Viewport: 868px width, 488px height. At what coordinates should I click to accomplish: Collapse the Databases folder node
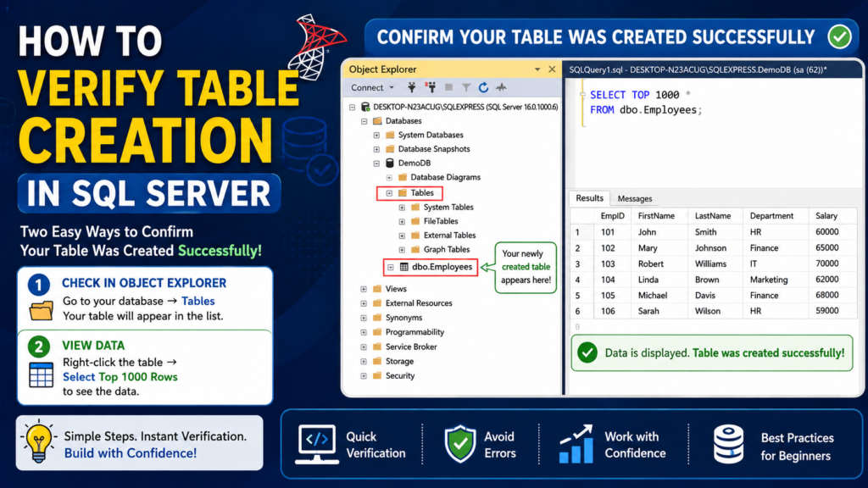[364, 121]
